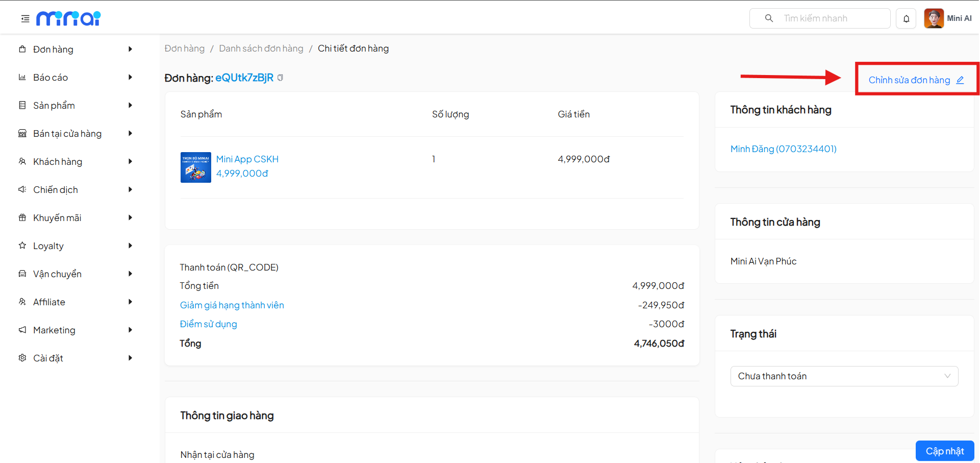This screenshot has height=463, width=980.
Task: Click the Loyalty star icon
Action: point(22,246)
